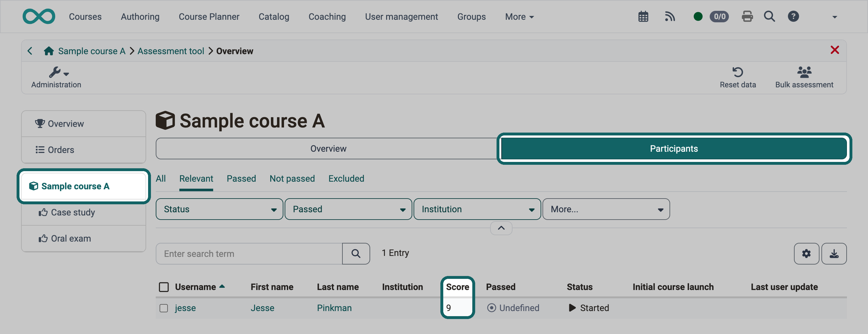Screen dimensions: 868x334
Task: Open Assessment tool breadcrumb link
Action: click(x=170, y=51)
